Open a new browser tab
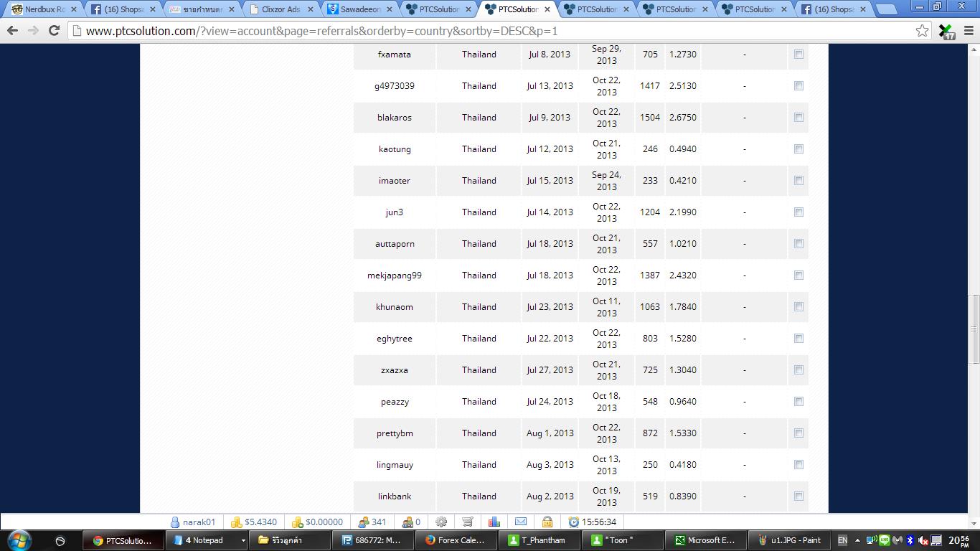The image size is (980, 551). [887, 9]
